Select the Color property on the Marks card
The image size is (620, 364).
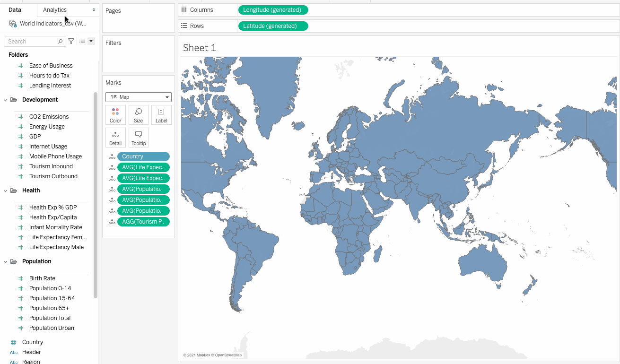tap(115, 114)
